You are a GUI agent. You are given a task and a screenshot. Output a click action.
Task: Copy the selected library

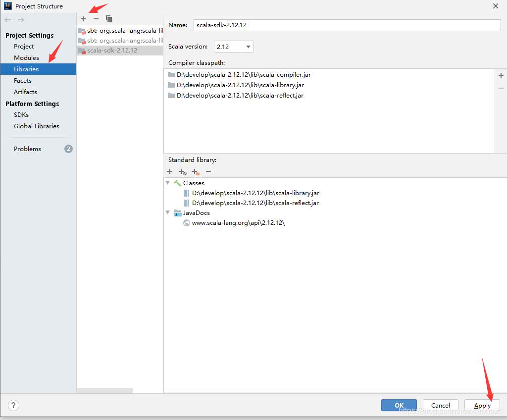[x=109, y=19]
